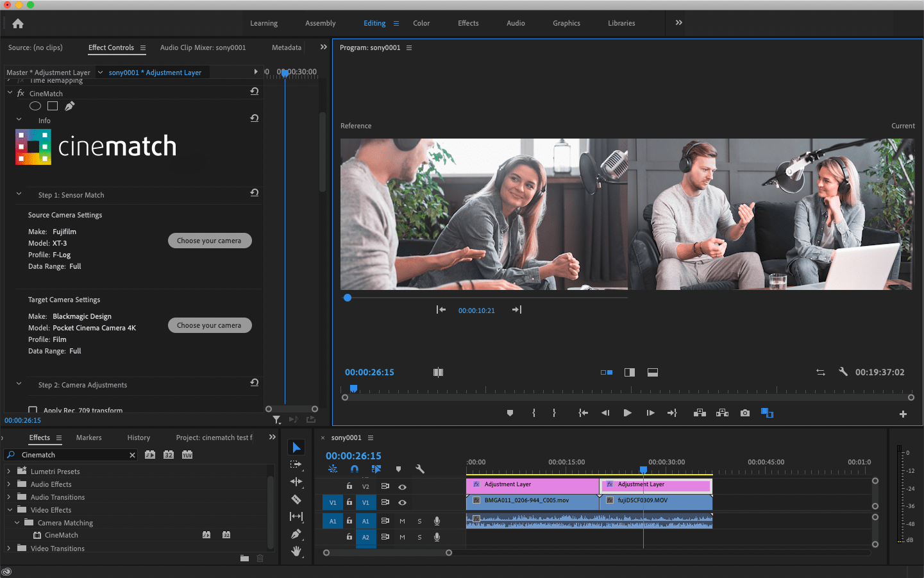
Task: Click Choose your camera for Source Camera Settings
Action: pyautogui.click(x=210, y=240)
